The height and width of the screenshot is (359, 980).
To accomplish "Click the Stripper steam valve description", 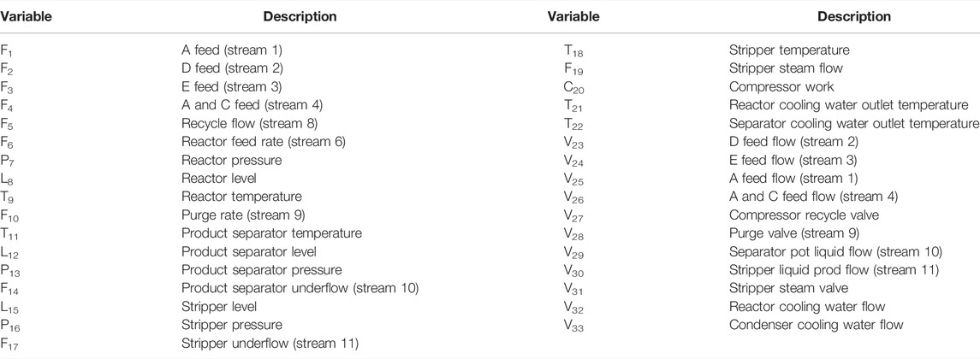I will 788,288.
